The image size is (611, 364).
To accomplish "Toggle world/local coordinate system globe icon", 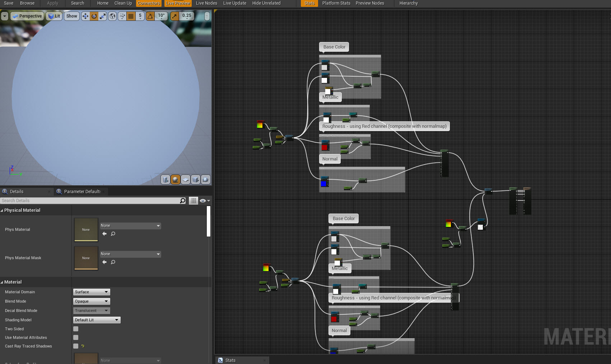I will coord(112,16).
